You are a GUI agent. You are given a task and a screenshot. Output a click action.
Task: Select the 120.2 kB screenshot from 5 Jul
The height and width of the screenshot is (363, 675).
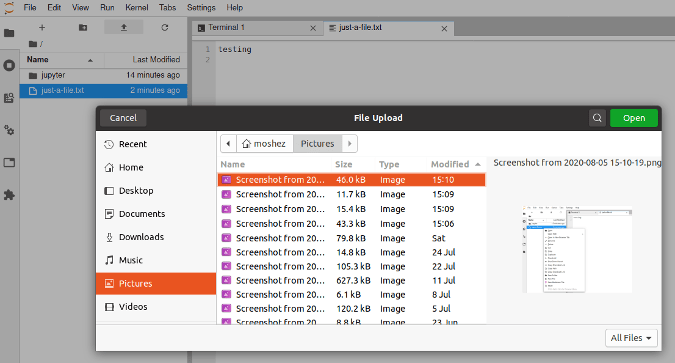click(351, 309)
